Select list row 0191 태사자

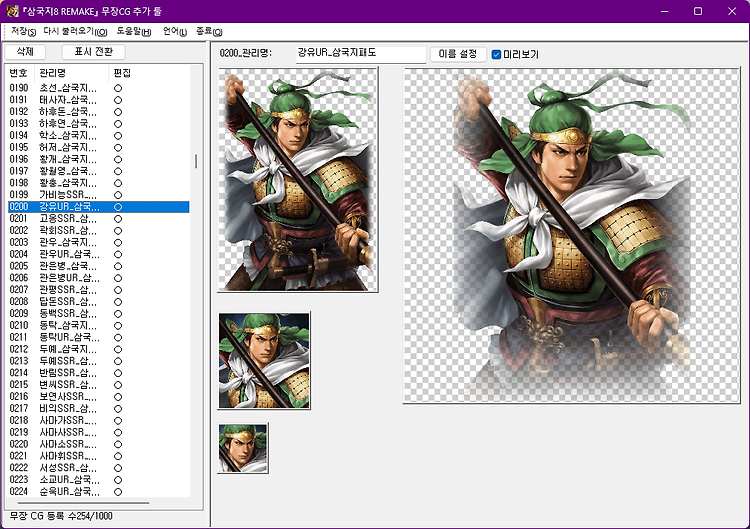tap(99, 100)
